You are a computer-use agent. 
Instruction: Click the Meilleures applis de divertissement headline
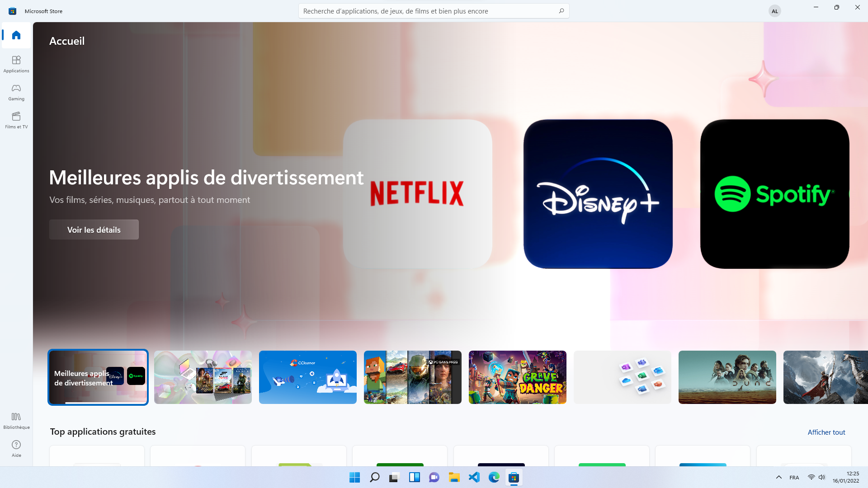tap(206, 178)
